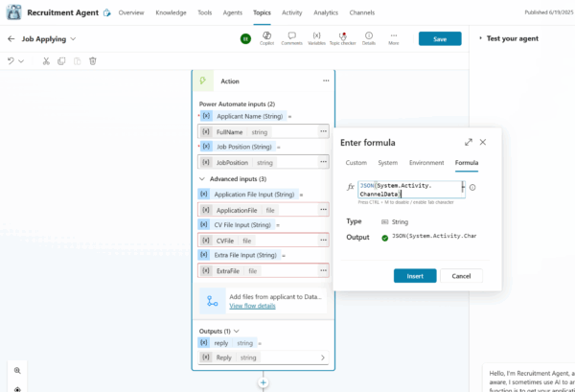Image resolution: width=575 pixels, height=392 pixels.
Task: Open the More toolbar menu
Action: (394, 38)
